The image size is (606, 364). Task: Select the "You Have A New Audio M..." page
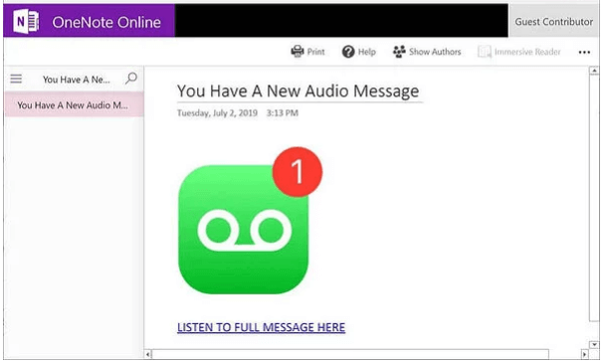74,104
